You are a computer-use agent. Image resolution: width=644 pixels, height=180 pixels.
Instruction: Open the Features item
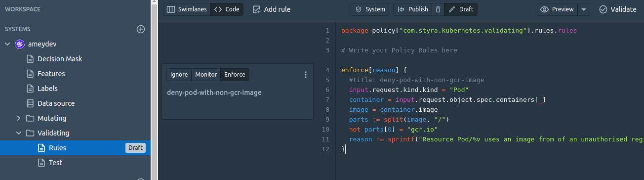51,74
